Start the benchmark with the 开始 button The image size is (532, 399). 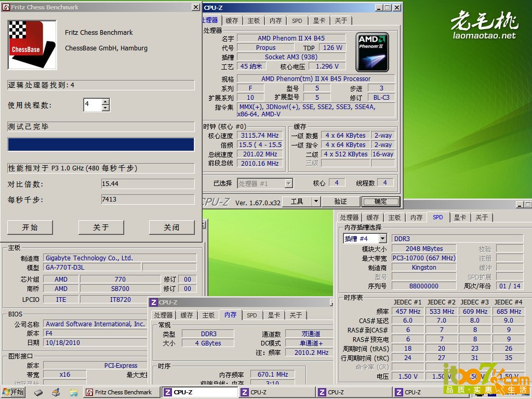(x=30, y=228)
